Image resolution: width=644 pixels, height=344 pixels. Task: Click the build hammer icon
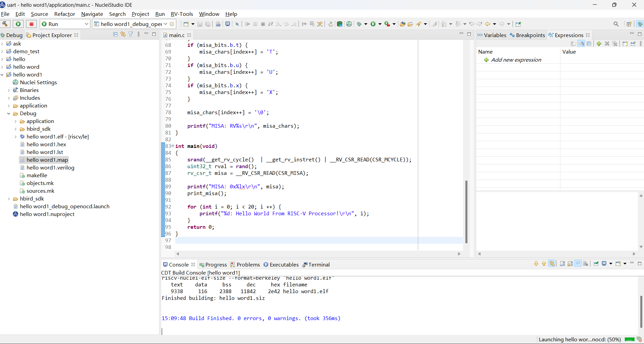click(5, 24)
